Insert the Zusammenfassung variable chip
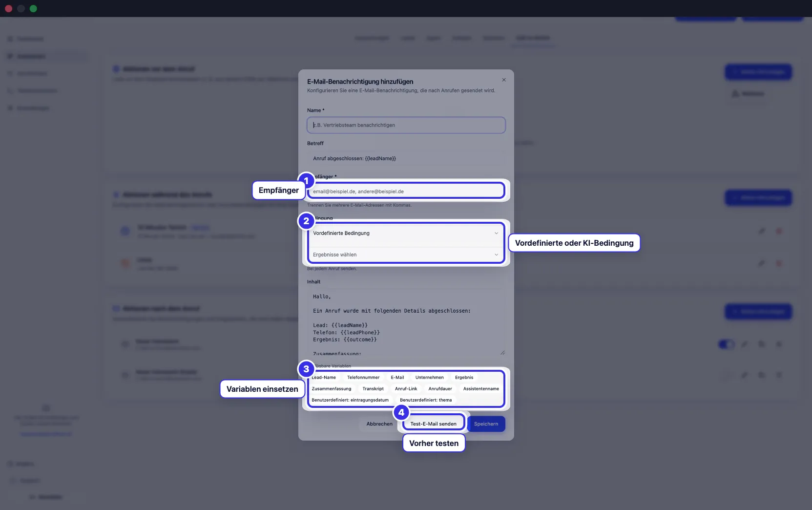The image size is (812, 510). 332,388
